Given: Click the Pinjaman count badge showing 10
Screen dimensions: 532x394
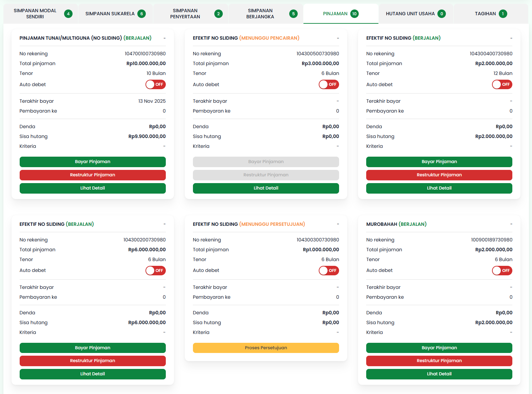Looking at the screenshot, I should [x=354, y=14].
